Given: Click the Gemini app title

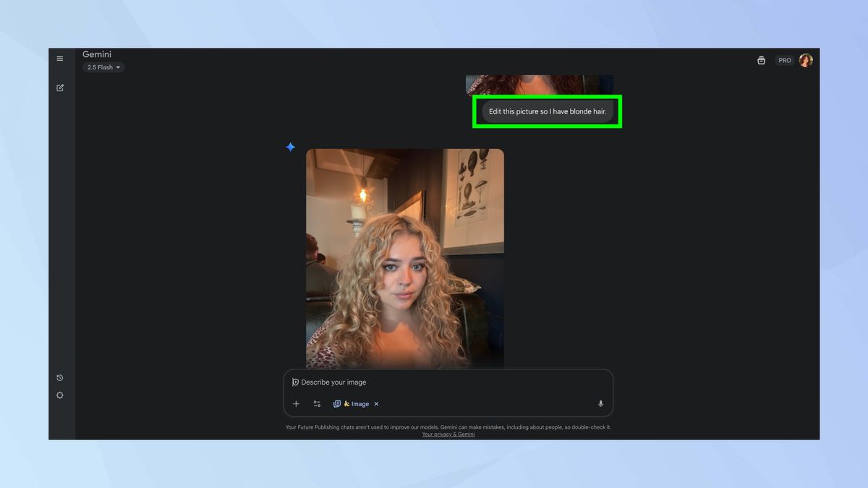Looking at the screenshot, I should coord(96,53).
